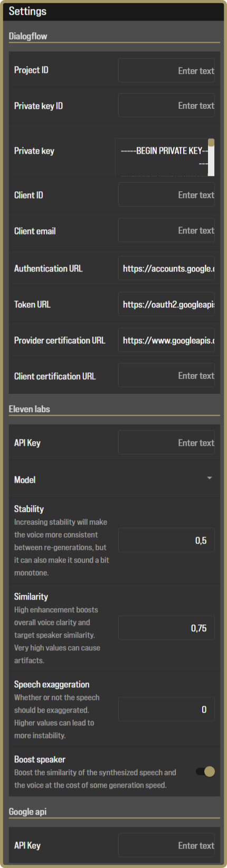
Task: Click the Similarity label text
Action: (x=31, y=596)
